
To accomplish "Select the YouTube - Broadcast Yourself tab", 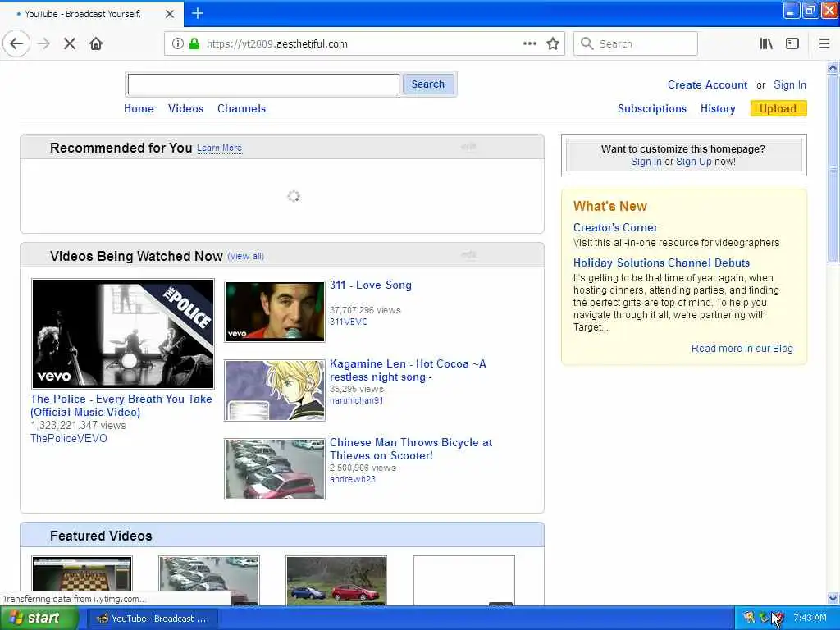I will (x=91, y=14).
